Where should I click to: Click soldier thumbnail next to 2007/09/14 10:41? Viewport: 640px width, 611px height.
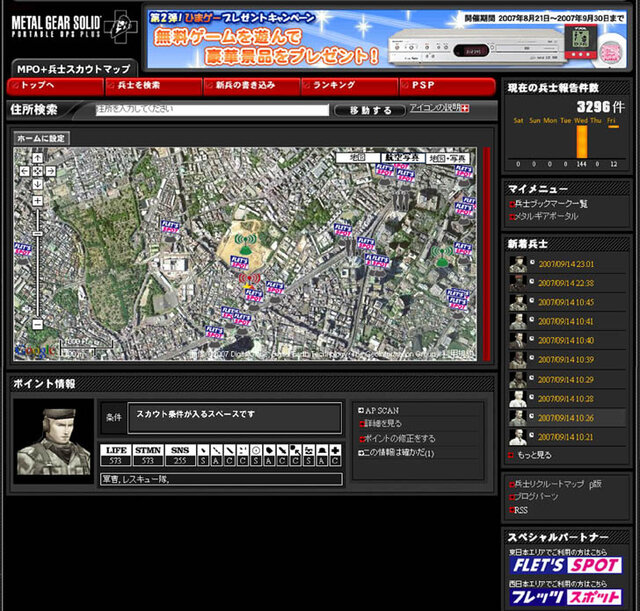(518, 321)
